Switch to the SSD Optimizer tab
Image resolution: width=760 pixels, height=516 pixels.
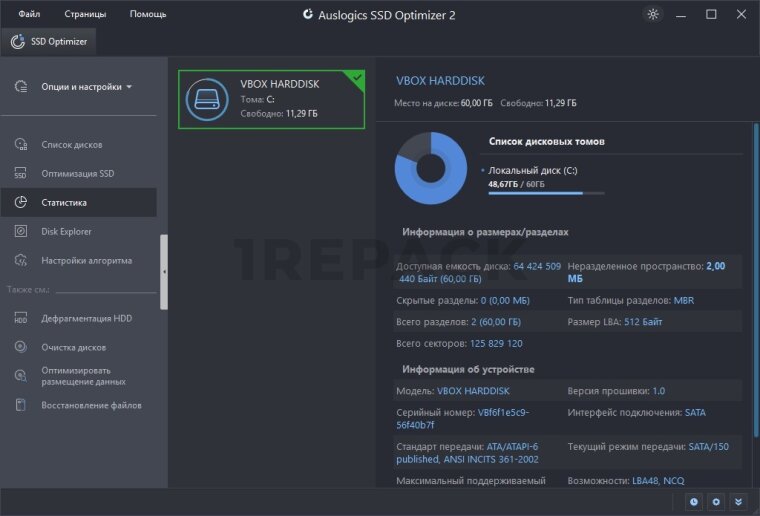click(x=48, y=42)
